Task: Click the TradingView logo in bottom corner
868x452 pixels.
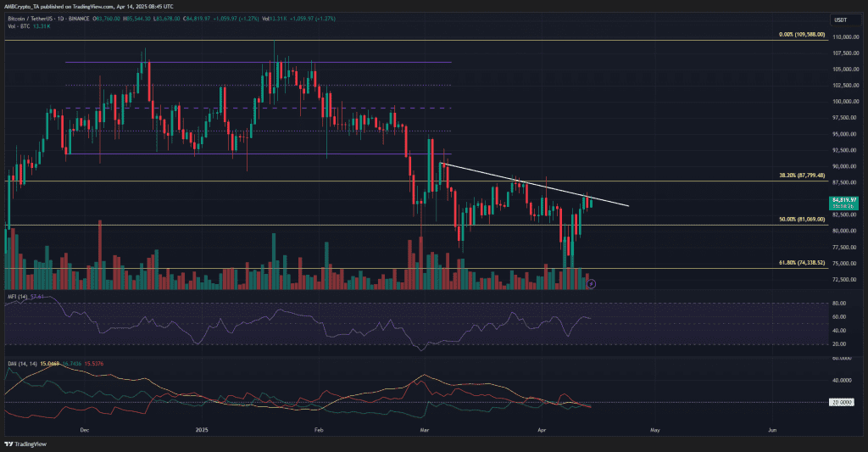Action: point(25,444)
